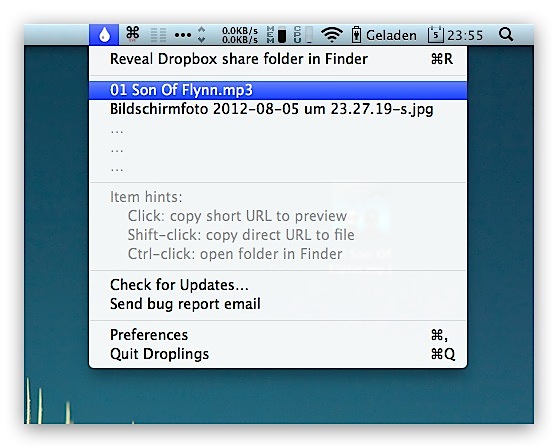Click the up and down arrows indicator
The height and width of the screenshot is (448, 558).
(201, 35)
